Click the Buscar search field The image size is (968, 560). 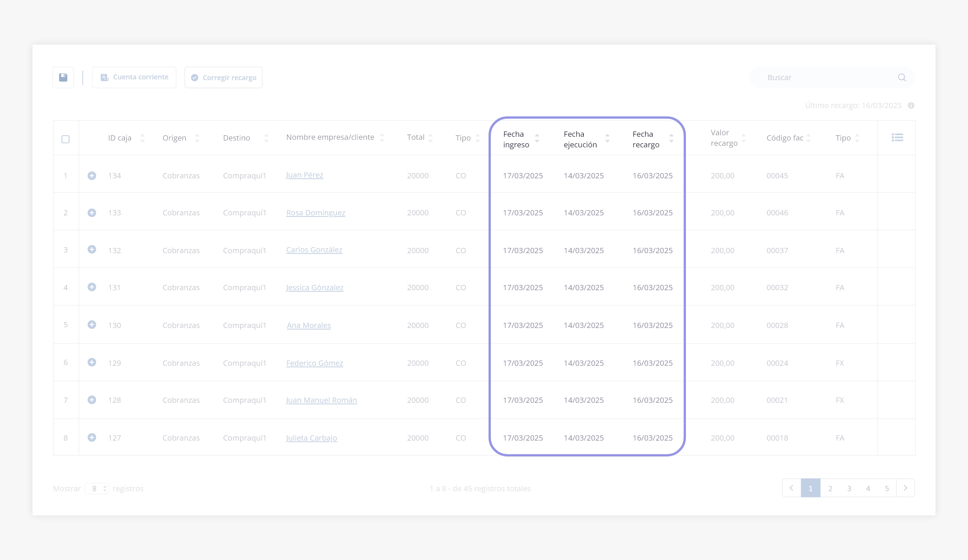[826, 77]
